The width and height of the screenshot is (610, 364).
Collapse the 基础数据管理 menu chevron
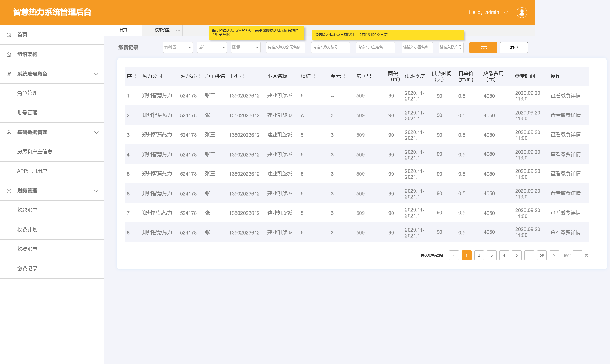coord(96,132)
